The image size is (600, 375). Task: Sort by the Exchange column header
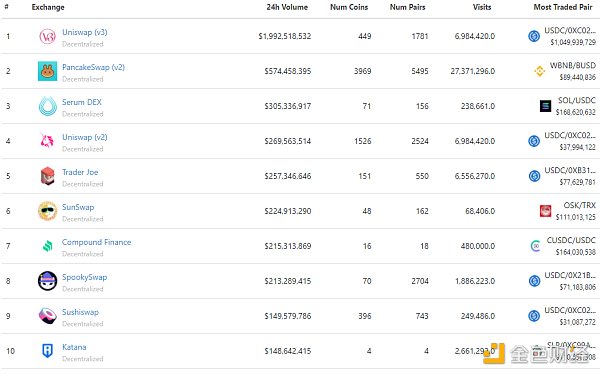click(48, 7)
